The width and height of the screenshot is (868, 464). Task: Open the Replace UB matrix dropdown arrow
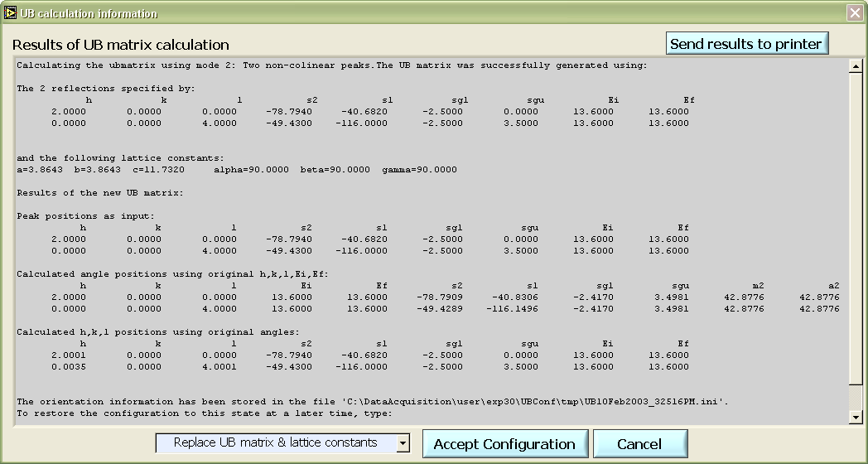(403, 443)
